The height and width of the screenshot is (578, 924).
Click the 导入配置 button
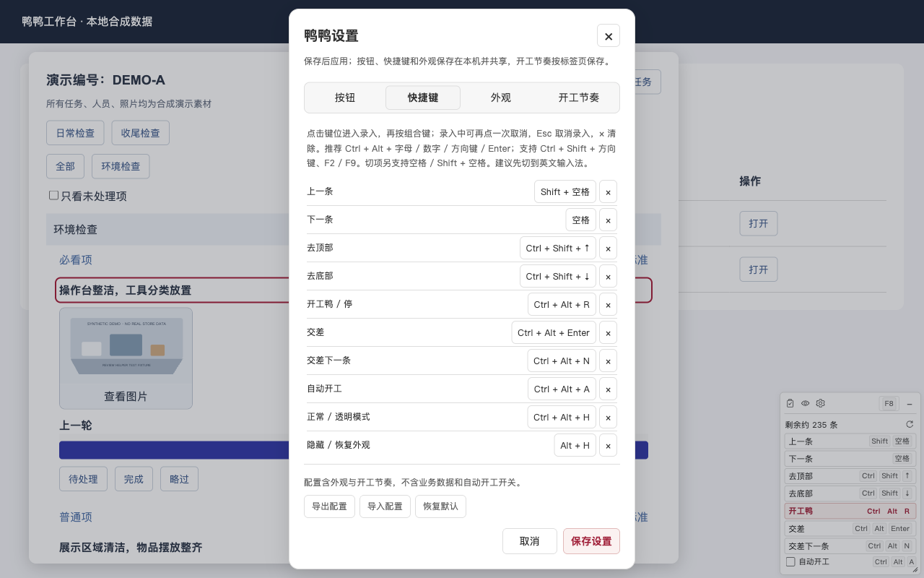(x=385, y=506)
